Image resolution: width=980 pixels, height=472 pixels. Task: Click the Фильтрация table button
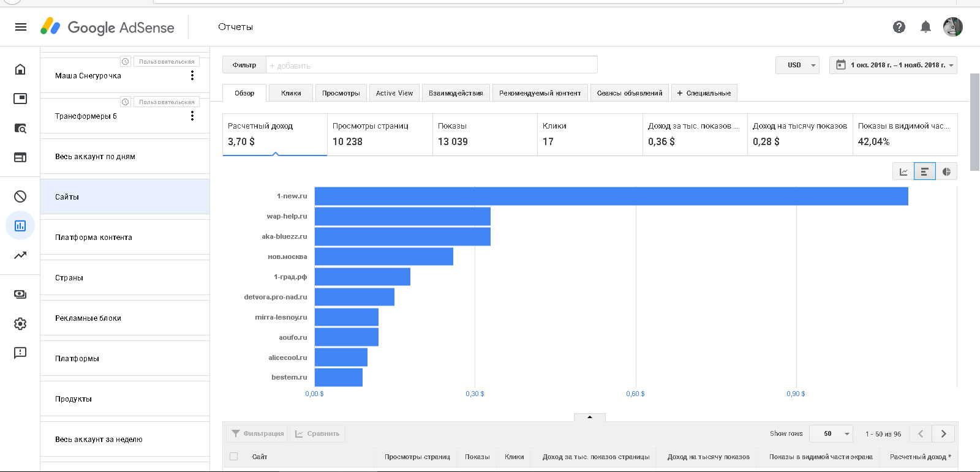257,433
